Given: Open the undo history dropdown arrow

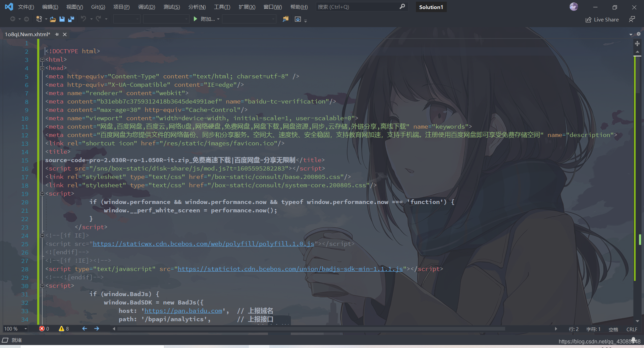Looking at the screenshot, I should click(91, 19).
